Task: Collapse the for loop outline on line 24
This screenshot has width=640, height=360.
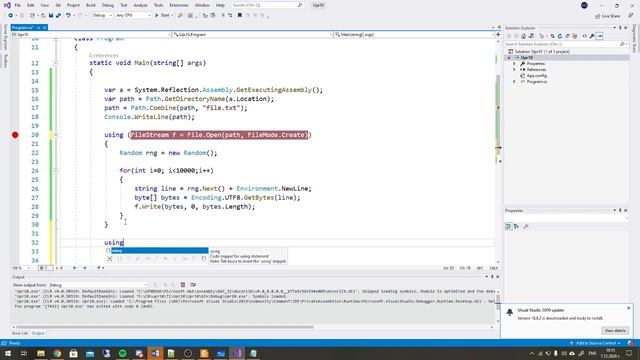Action: 56,171
